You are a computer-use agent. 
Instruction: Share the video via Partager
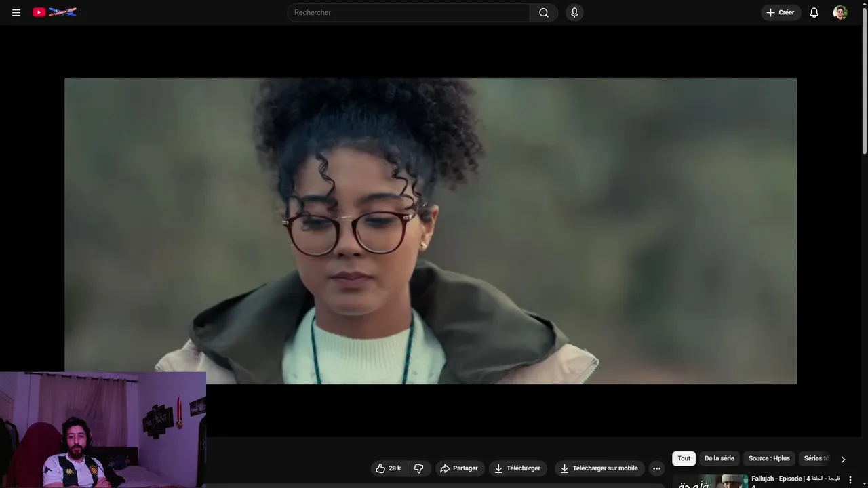pos(459,468)
